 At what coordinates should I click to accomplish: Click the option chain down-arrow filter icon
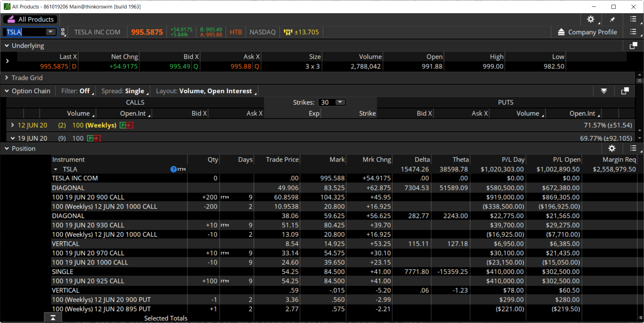tap(604, 91)
